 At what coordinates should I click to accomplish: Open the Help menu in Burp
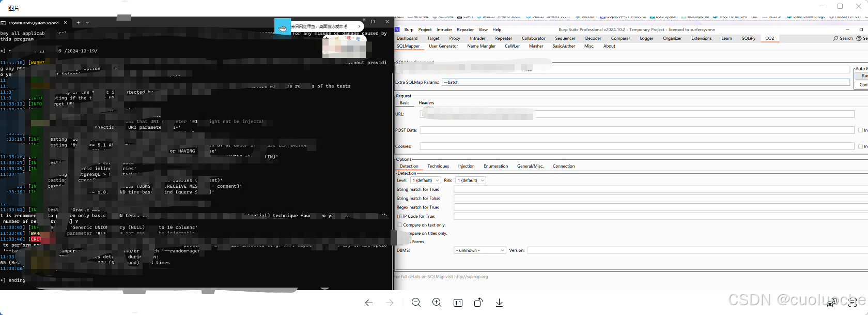(x=497, y=29)
